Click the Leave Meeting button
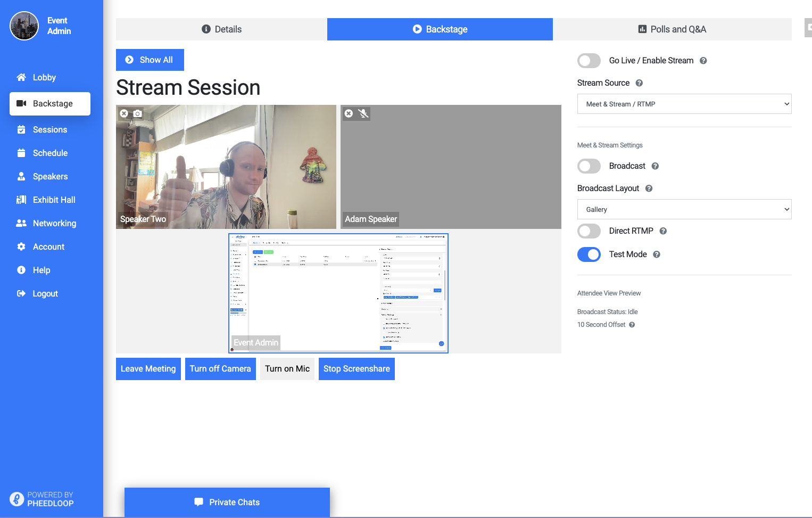Viewport: 812px width, 518px height. [148, 368]
